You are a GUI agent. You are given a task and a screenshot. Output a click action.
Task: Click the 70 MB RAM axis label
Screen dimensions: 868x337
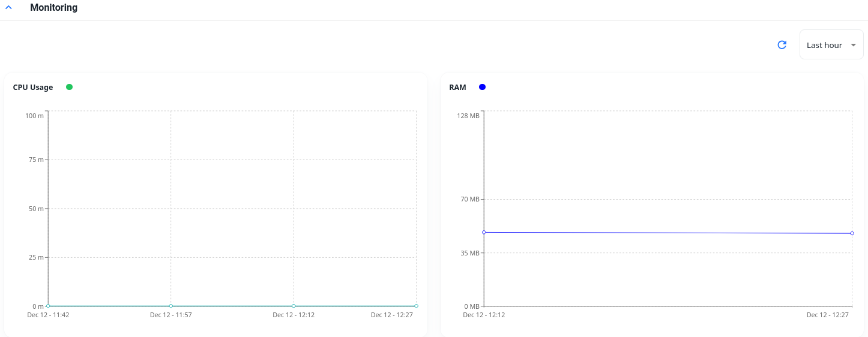(470, 199)
